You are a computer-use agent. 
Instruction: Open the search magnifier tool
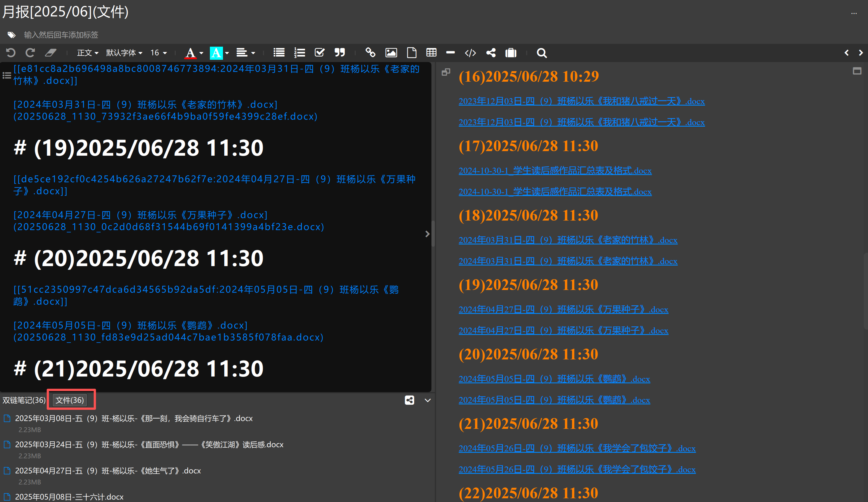coord(541,53)
